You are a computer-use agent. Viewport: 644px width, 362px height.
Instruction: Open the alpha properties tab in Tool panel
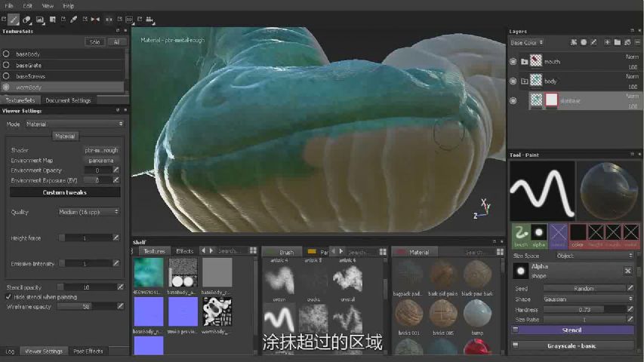coord(538,235)
